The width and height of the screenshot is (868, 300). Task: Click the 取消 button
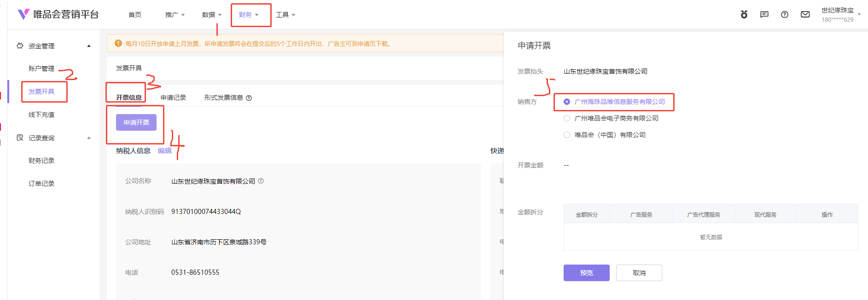(639, 273)
